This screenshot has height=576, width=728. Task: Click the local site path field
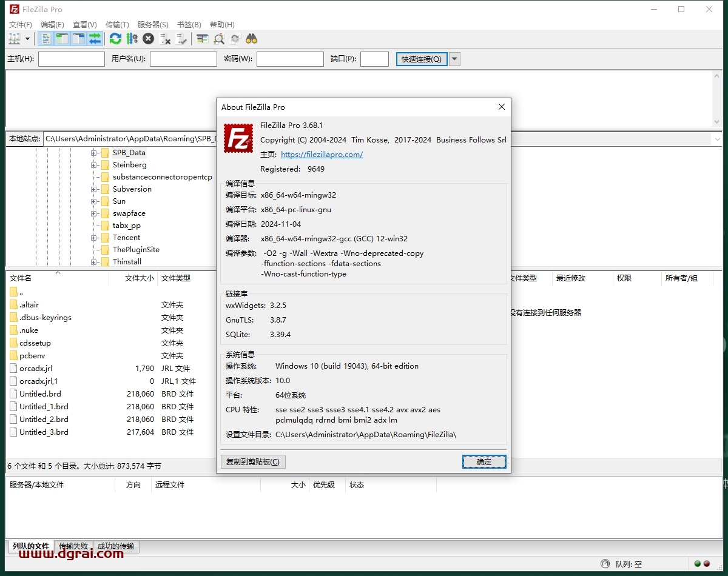(x=129, y=139)
